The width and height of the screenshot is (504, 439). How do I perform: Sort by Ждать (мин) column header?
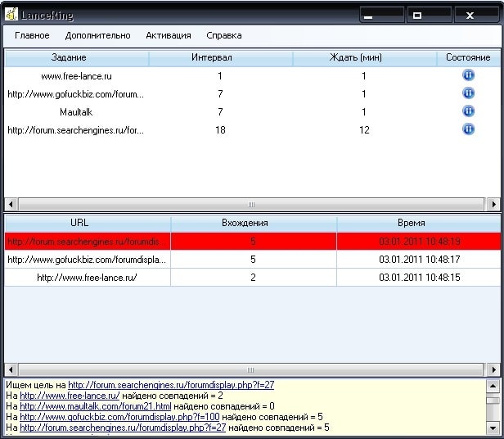pos(358,57)
